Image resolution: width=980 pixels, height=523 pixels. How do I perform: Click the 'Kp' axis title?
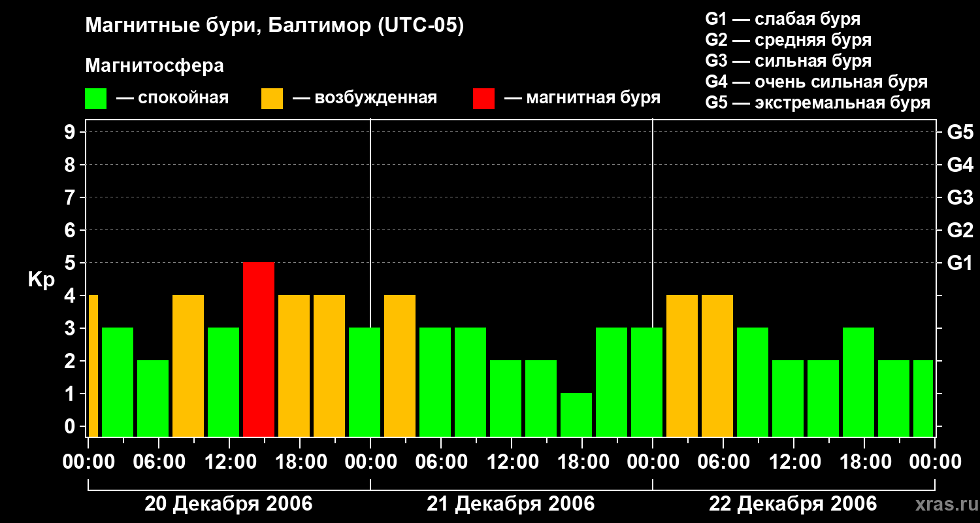point(41,280)
